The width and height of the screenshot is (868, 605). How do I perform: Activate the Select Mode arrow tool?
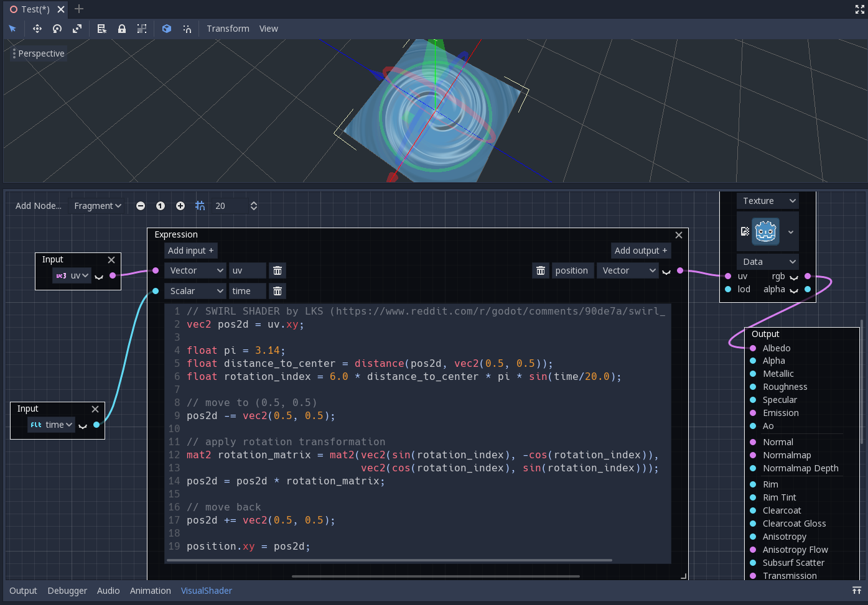click(12, 29)
